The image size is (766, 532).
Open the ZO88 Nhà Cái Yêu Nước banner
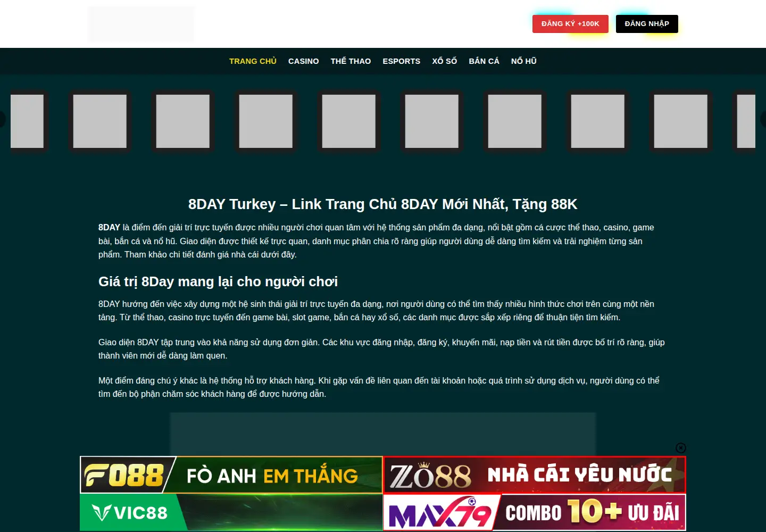(535, 475)
